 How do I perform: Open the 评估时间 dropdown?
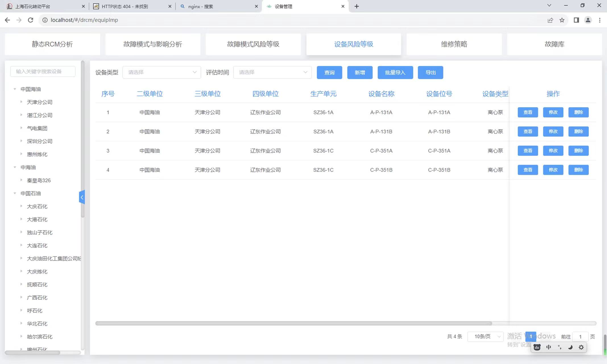(x=272, y=72)
